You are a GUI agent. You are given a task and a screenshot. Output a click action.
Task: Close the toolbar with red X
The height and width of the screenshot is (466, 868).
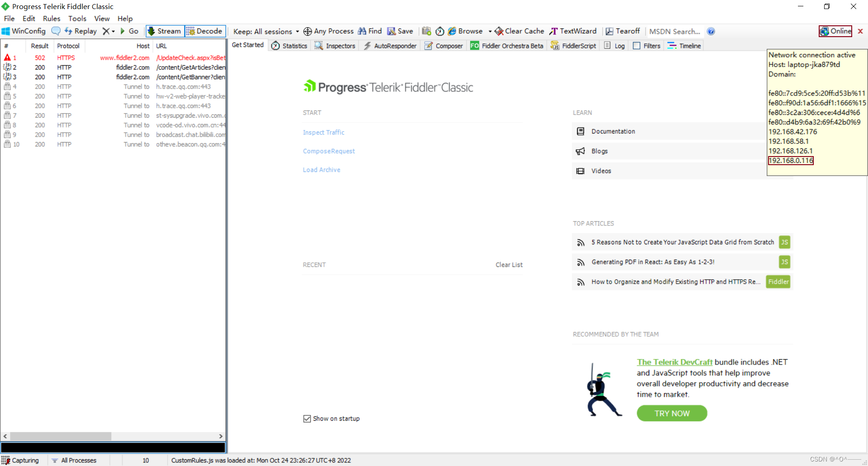(x=860, y=31)
